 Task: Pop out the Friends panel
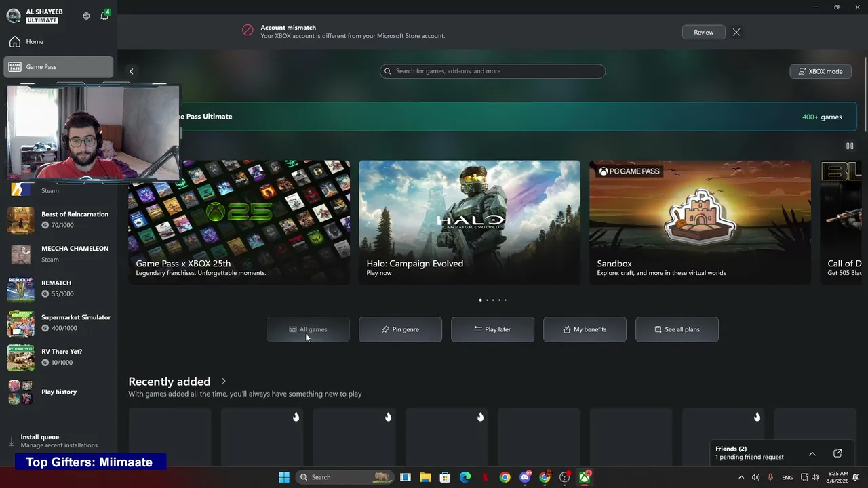tap(837, 453)
